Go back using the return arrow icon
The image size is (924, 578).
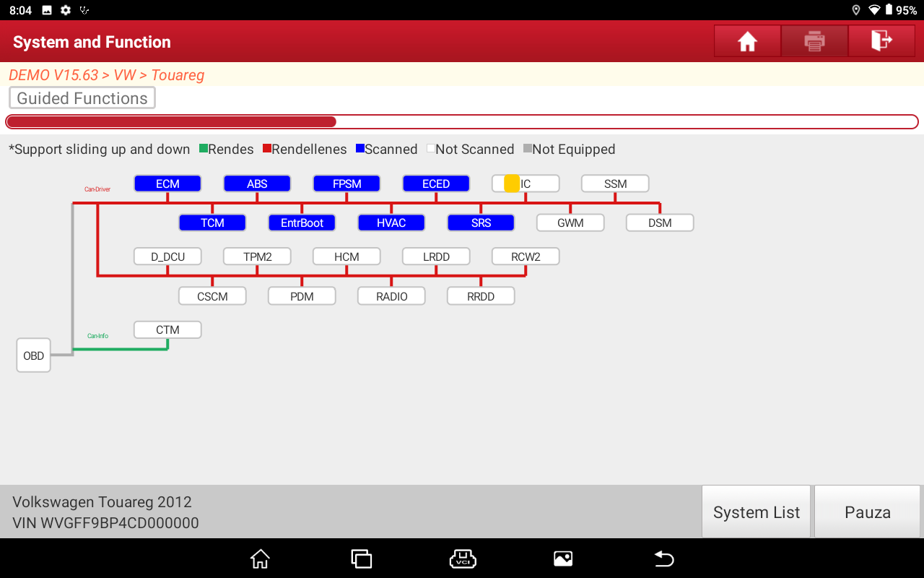664,558
